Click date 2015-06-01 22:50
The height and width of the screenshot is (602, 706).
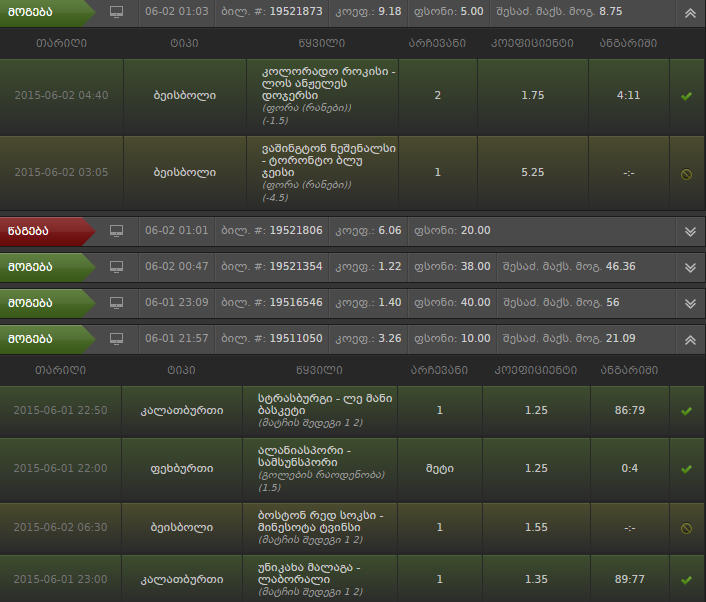point(60,410)
